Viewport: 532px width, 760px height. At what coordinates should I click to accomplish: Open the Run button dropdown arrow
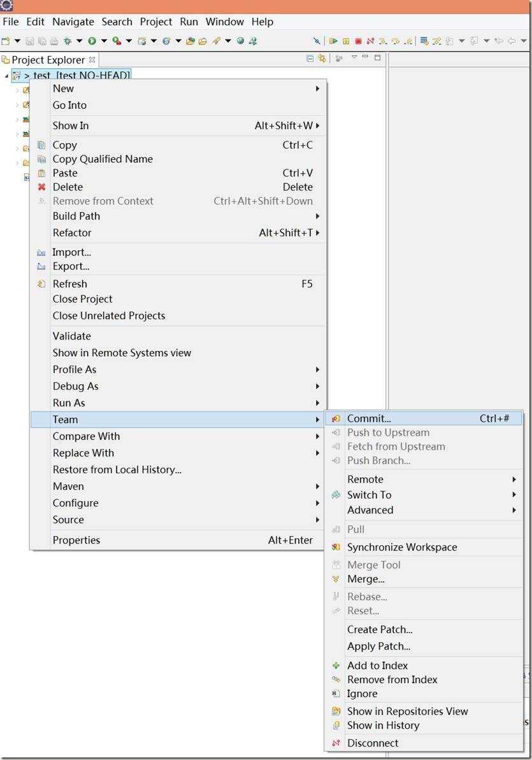tap(104, 41)
